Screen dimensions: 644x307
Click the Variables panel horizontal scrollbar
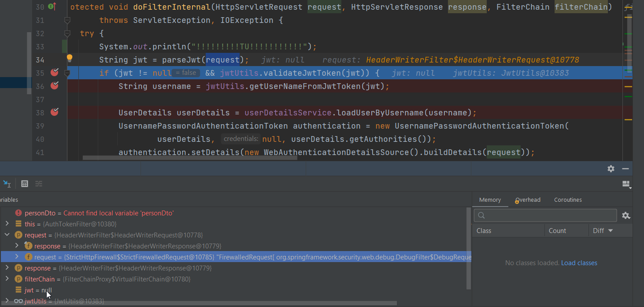click(x=198, y=303)
